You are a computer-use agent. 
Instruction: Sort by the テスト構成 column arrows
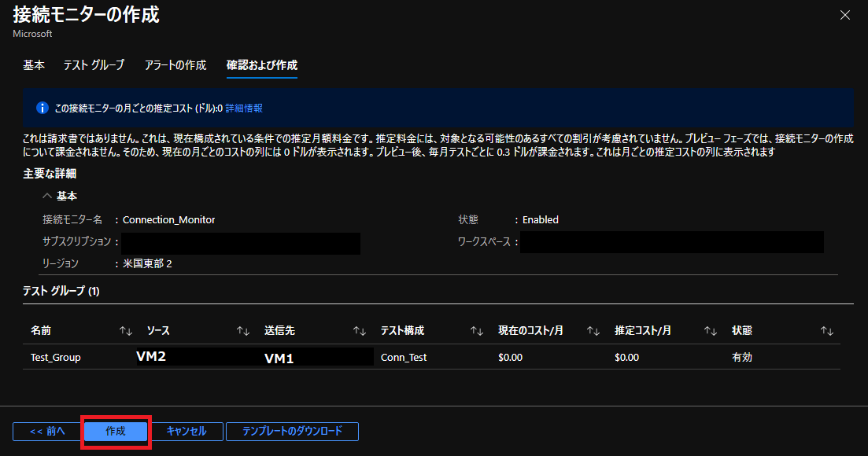477,330
